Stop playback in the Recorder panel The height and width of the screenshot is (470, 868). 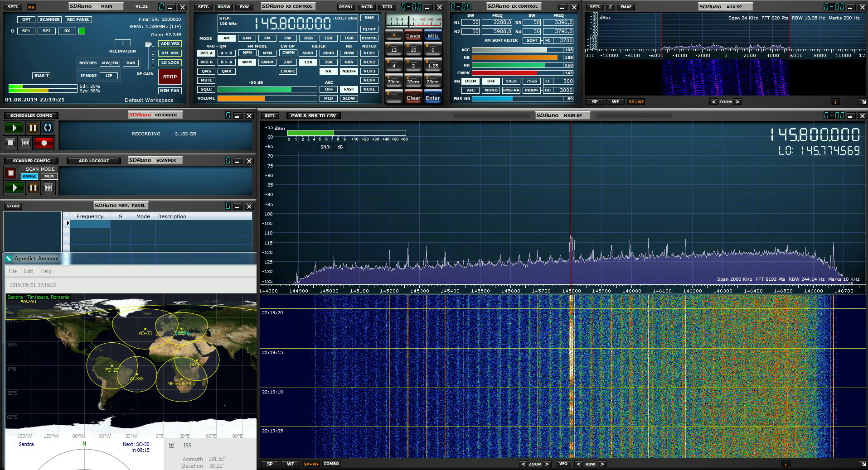10,143
